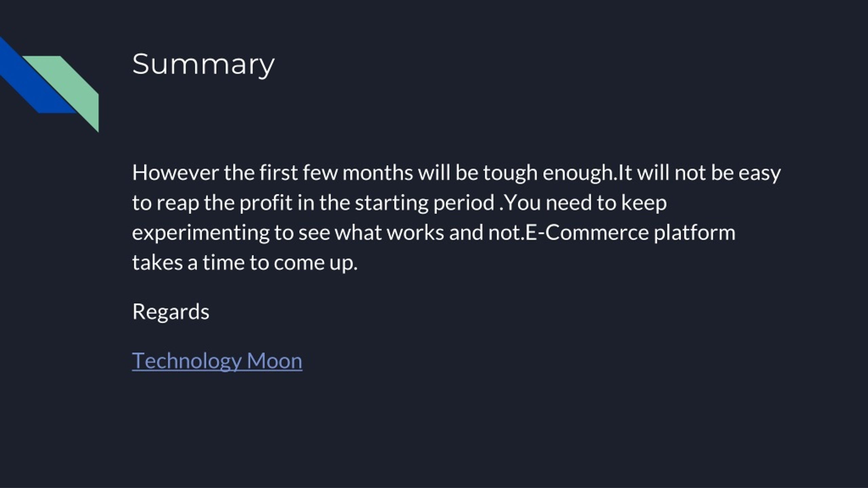
Task: Open the Technology Moon link
Action: (217, 361)
